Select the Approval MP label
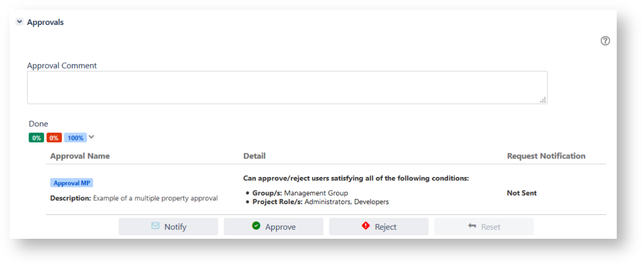Screen dimensions: 644x266 [72, 183]
